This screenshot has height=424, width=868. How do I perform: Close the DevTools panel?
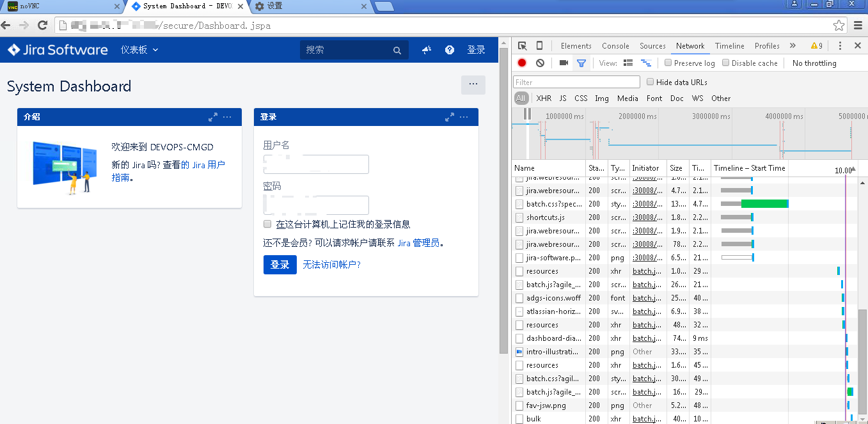(x=857, y=46)
